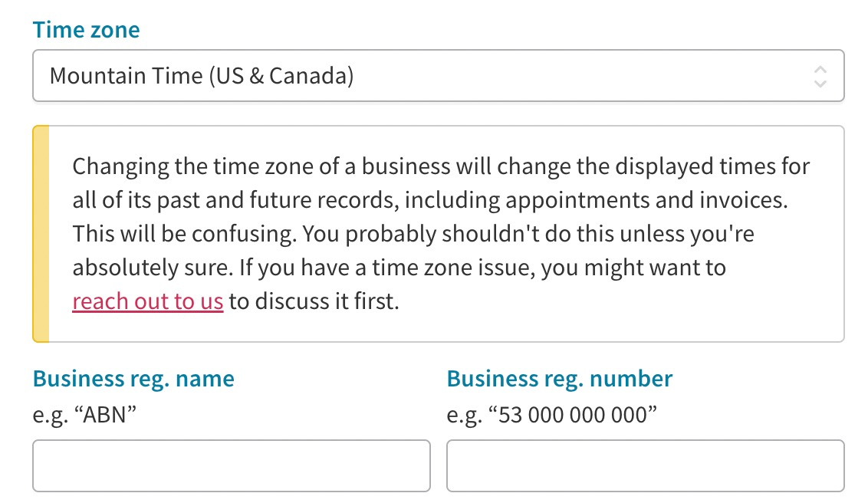Screen dimensions: 868x503
Task: Click the "Business reg. name" label
Action: [133, 379]
